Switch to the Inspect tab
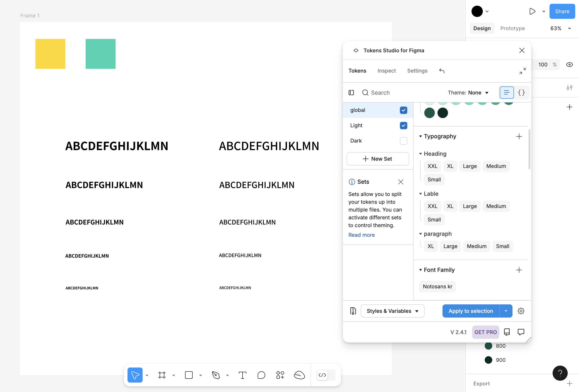The width and height of the screenshot is (579, 392). point(386,71)
